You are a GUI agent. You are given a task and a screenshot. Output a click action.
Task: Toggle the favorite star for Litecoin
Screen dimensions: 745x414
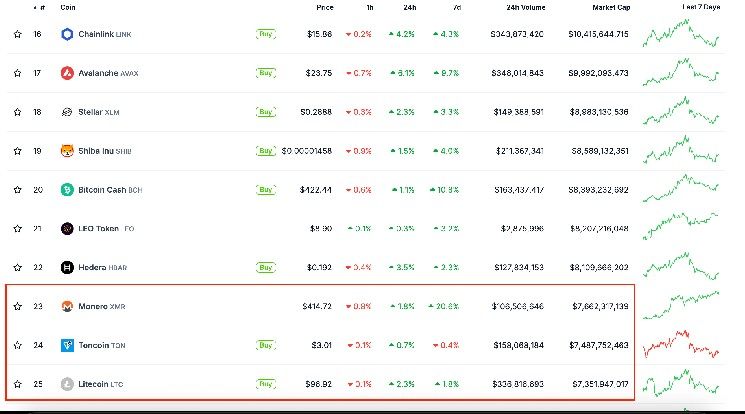click(18, 384)
